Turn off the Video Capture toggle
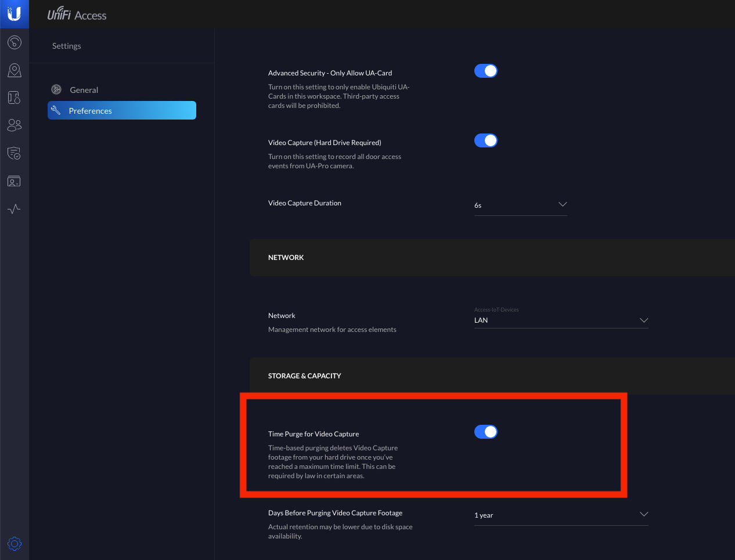The image size is (735, 560). coord(486,140)
